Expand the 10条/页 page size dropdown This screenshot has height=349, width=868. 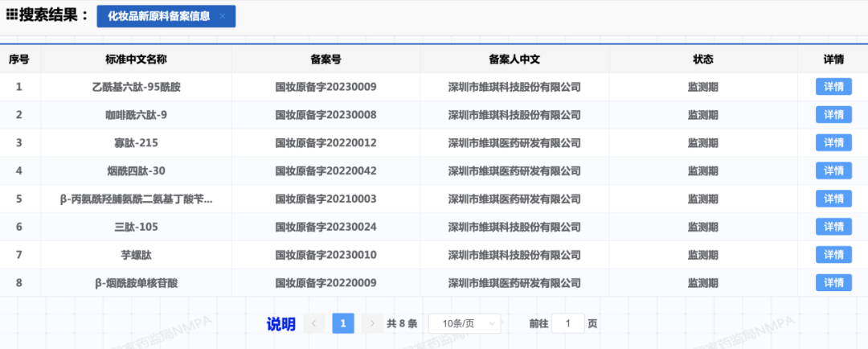pyautogui.click(x=465, y=323)
